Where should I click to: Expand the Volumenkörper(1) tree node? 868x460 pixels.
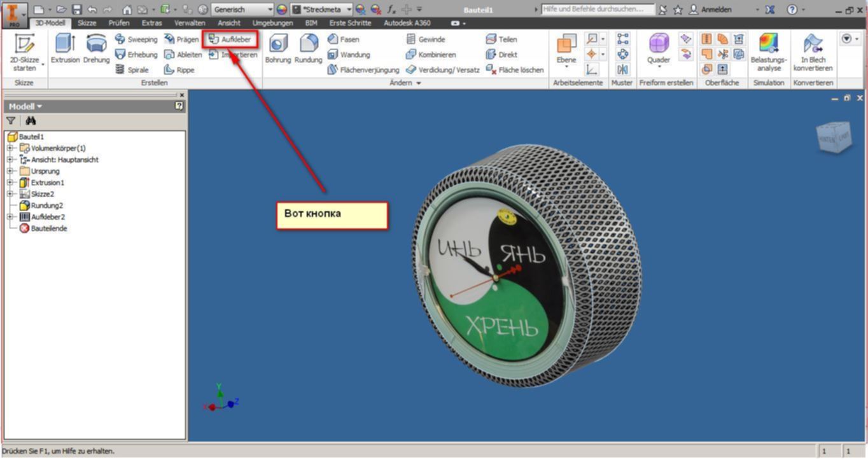coord(11,148)
